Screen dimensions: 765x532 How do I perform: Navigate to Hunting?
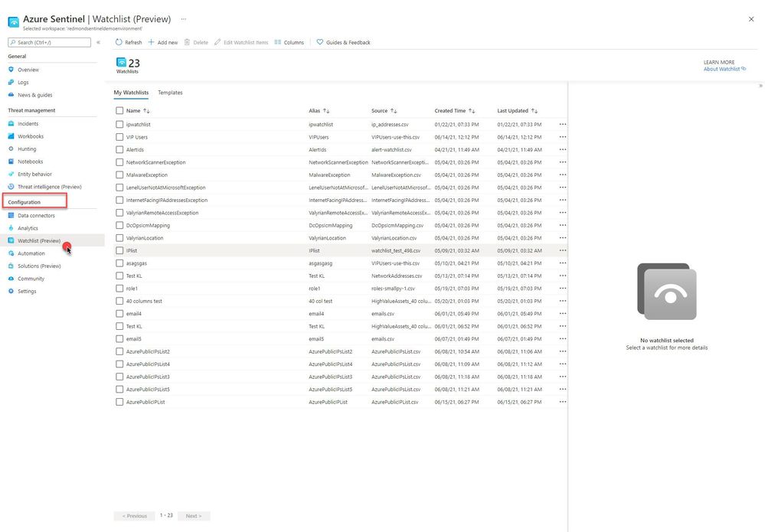pyautogui.click(x=27, y=149)
